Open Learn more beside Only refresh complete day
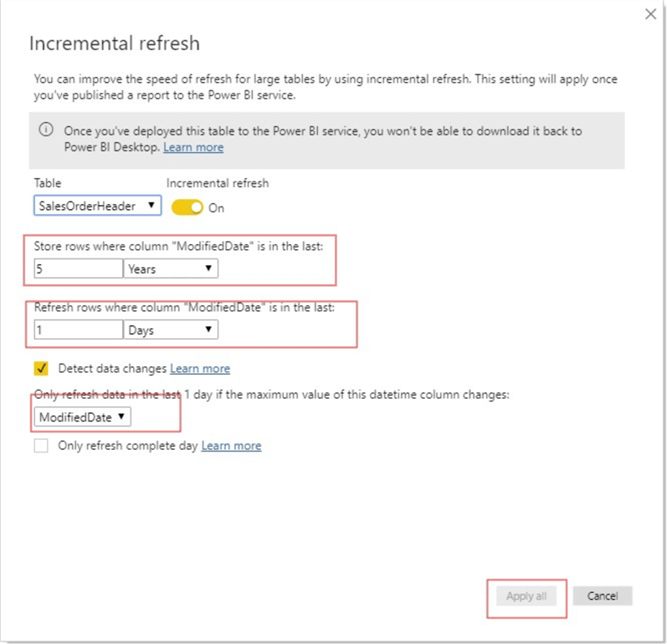 [231, 446]
